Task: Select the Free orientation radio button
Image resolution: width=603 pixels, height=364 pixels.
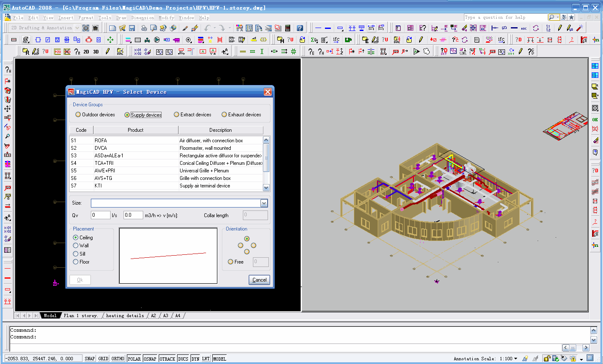Action: pos(230,262)
